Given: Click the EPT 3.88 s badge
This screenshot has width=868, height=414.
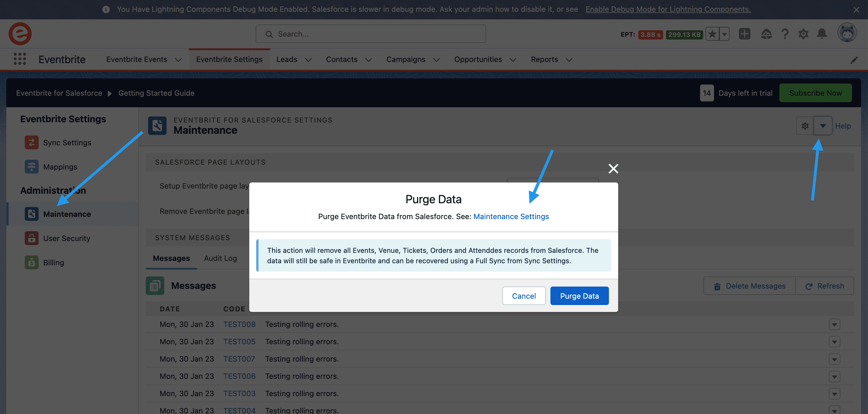Looking at the screenshot, I should 650,34.
